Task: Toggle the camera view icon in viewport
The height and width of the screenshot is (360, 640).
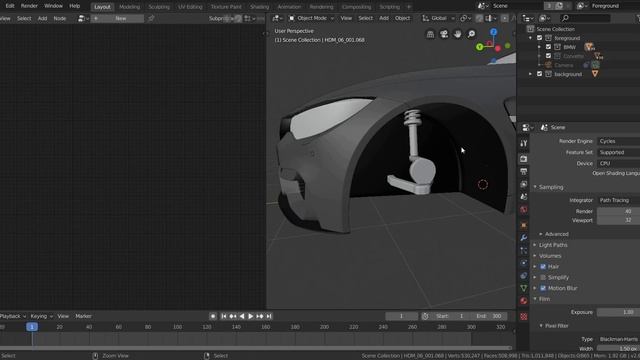Action: 444,34
